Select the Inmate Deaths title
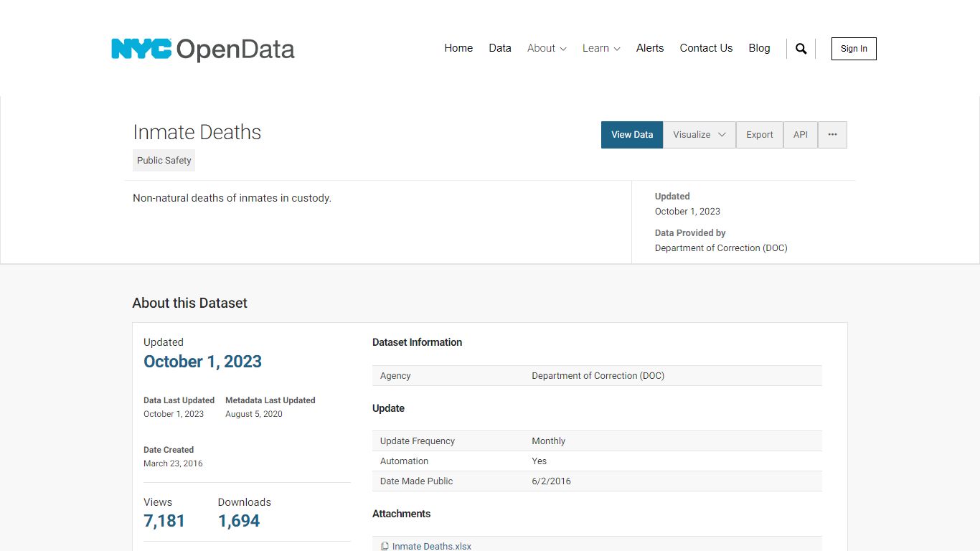This screenshot has width=980, height=551. [x=197, y=132]
